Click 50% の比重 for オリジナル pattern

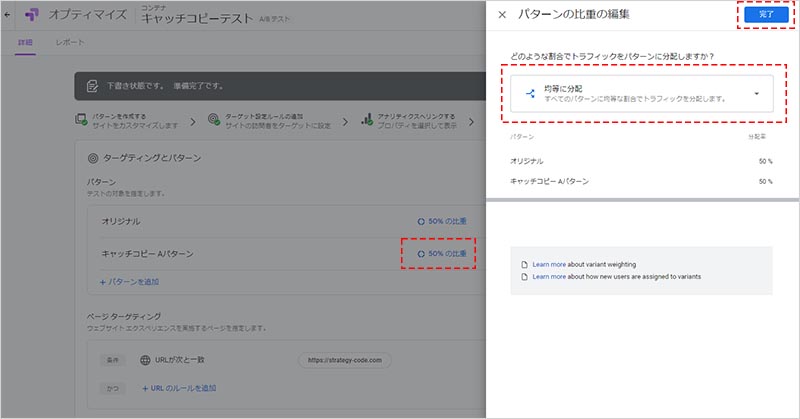442,220
